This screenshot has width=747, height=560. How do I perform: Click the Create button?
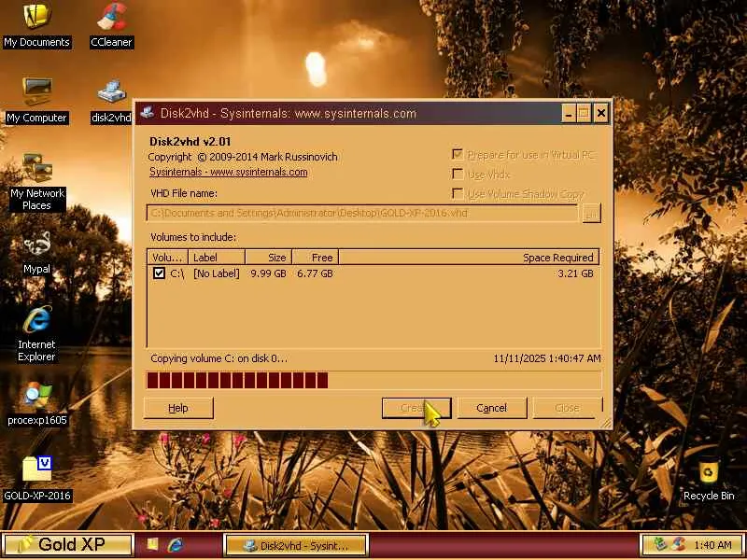[x=416, y=408]
